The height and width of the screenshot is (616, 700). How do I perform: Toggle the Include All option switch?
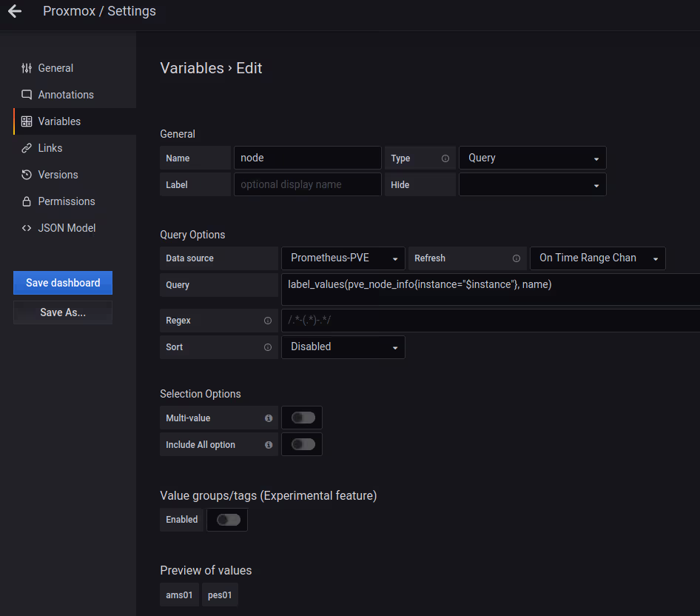point(303,445)
